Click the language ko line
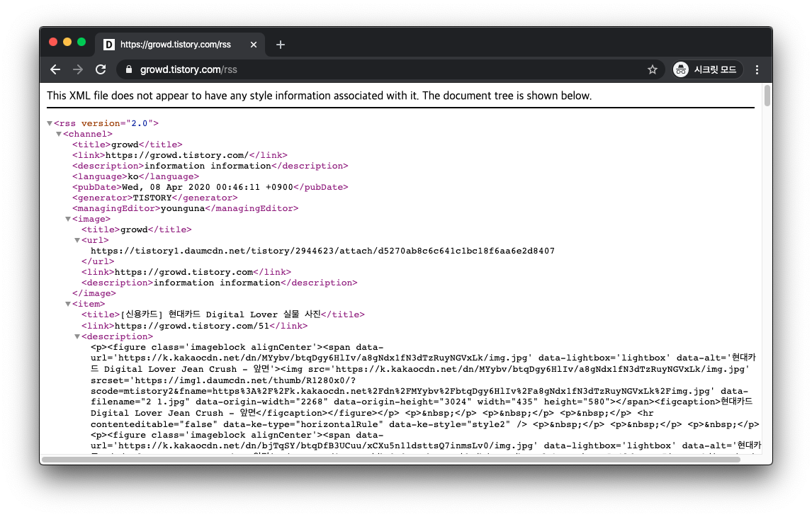 click(135, 176)
